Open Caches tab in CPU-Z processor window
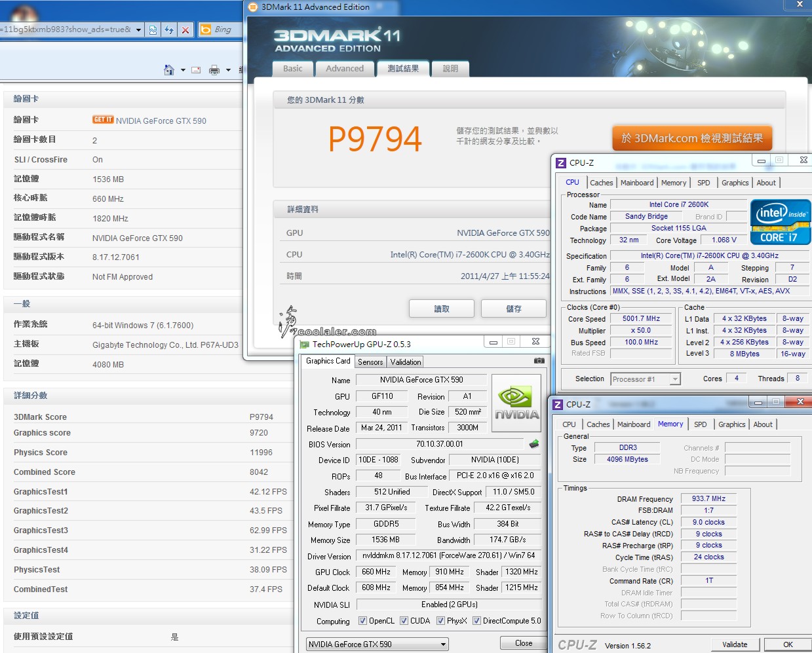Viewport: 812px width, 653px height. pyautogui.click(x=601, y=183)
